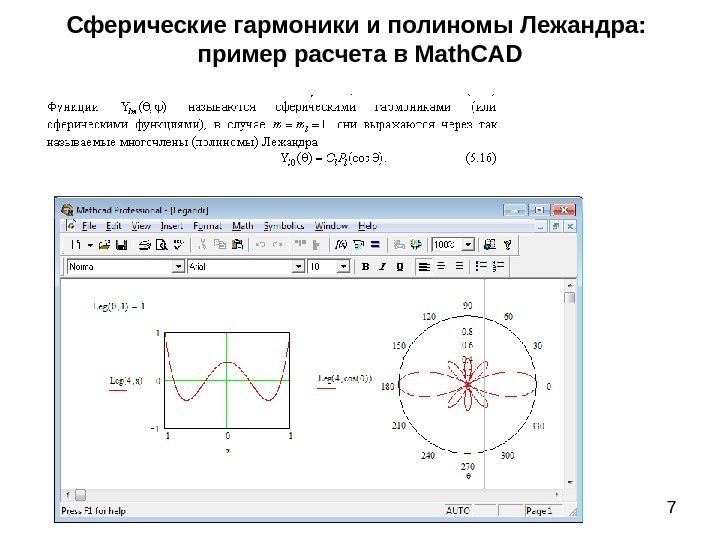The width and height of the screenshot is (720, 540).
Task: Click the vertical scrollbar down arrow
Action: point(570,483)
